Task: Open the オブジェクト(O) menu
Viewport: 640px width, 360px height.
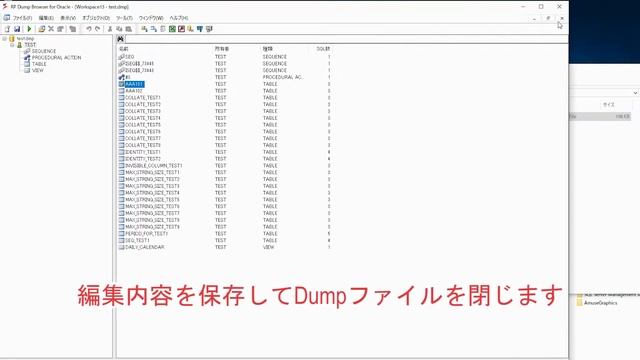Action: [x=96, y=18]
